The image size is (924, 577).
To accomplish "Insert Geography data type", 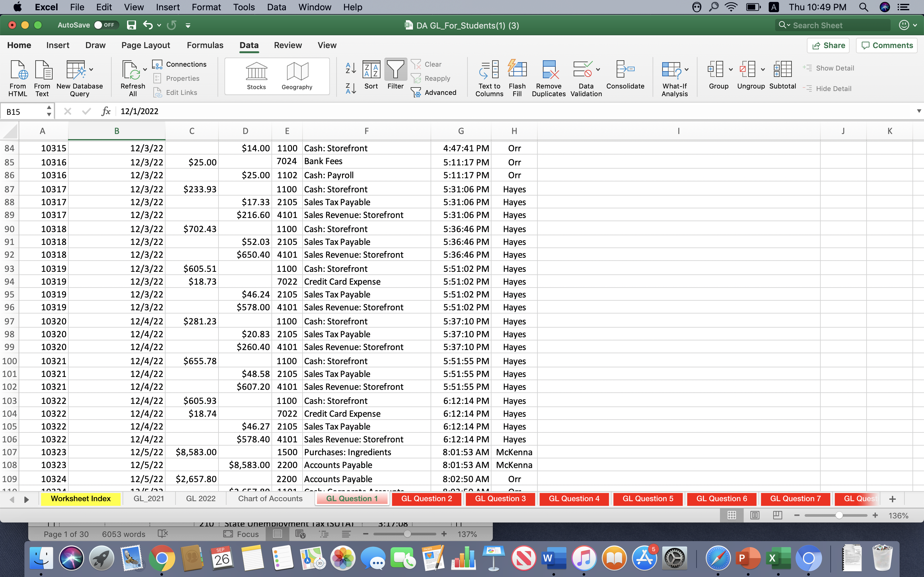I will (x=297, y=75).
